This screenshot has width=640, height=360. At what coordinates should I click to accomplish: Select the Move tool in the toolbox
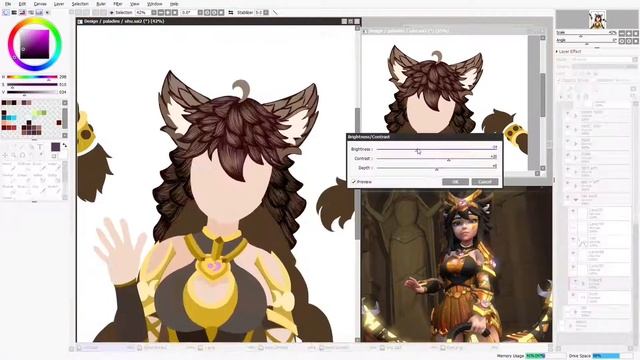[5, 155]
